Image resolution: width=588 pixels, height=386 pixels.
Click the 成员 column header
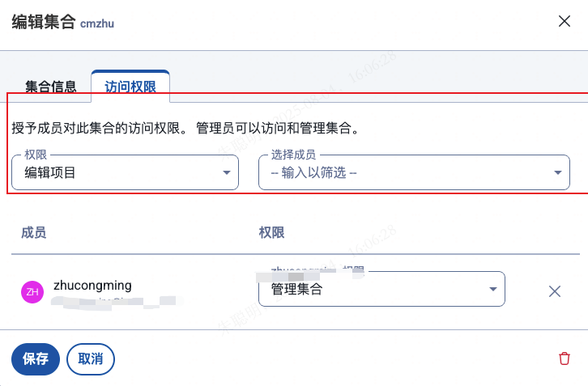click(x=34, y=233)
